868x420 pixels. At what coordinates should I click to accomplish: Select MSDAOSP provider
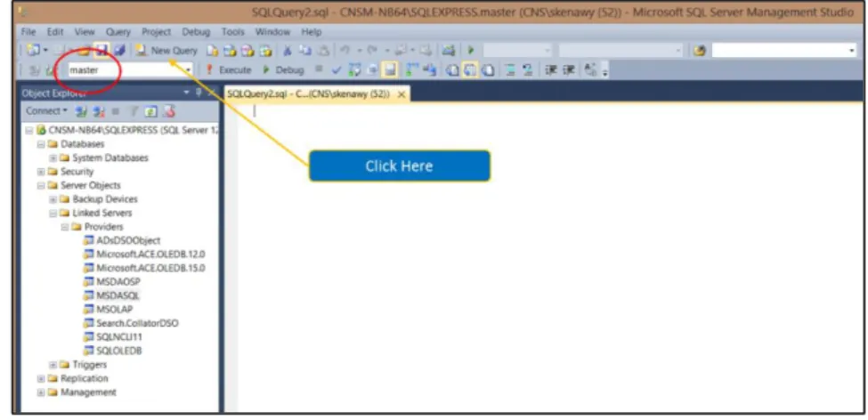point(118,282)
